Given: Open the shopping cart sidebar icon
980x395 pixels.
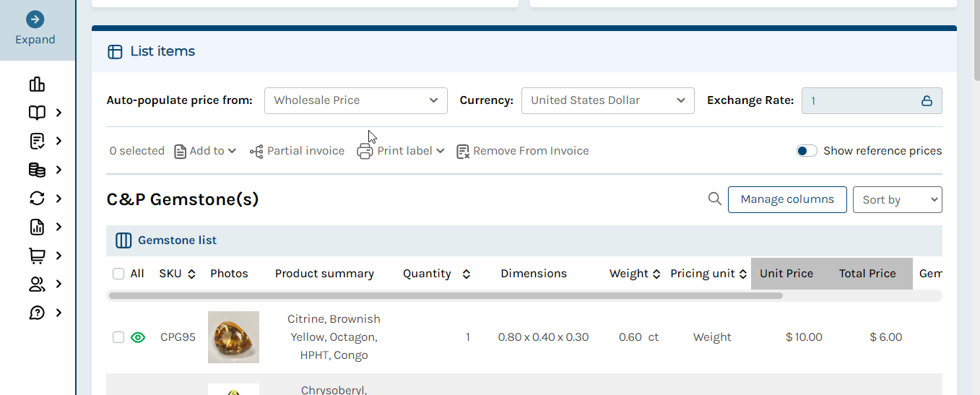Looking at the screenshot, I should point(37,256).
